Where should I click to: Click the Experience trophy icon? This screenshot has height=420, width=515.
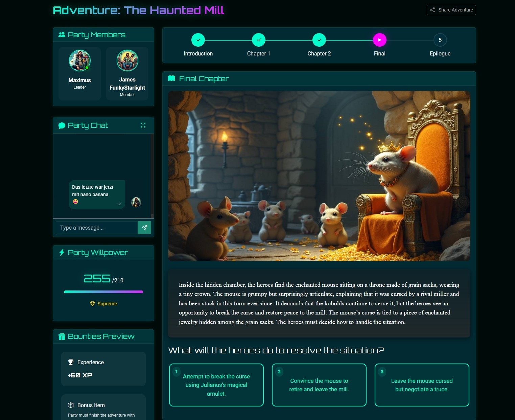(x=71, y=362)
